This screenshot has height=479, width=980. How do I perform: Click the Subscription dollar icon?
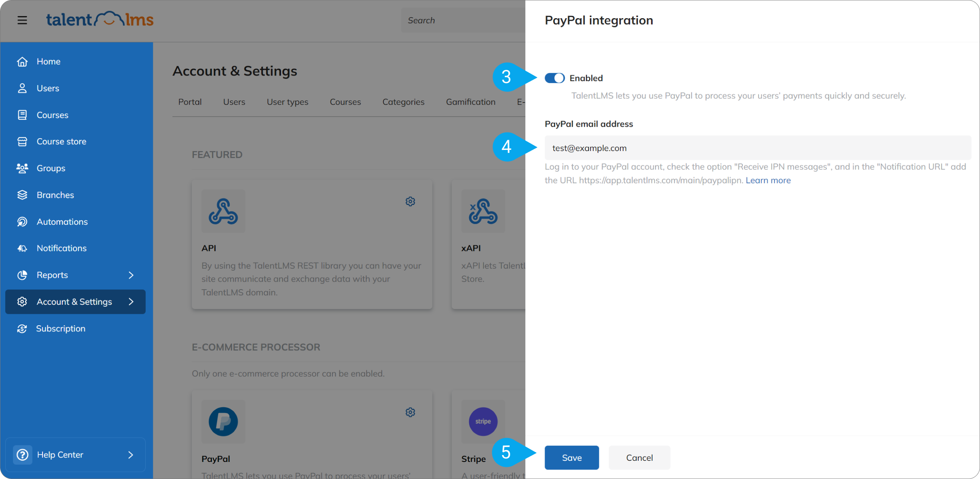22,329
